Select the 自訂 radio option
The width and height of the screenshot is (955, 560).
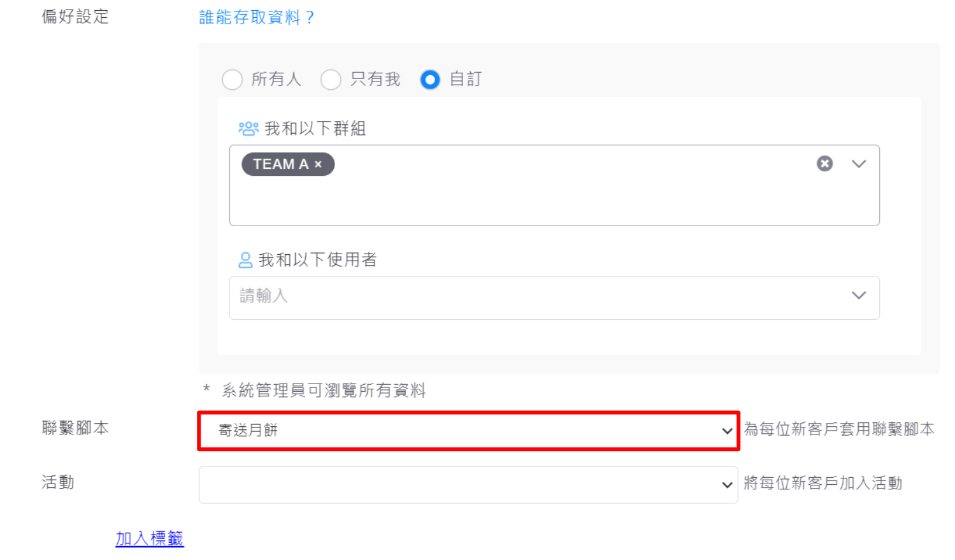[430, 80]
